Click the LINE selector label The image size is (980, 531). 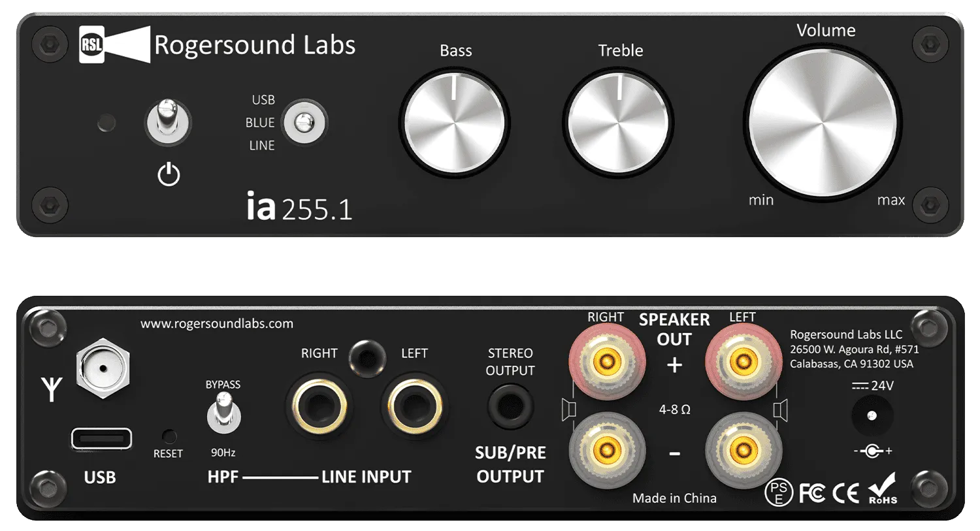pyautogui.click(x=262, y=146)
